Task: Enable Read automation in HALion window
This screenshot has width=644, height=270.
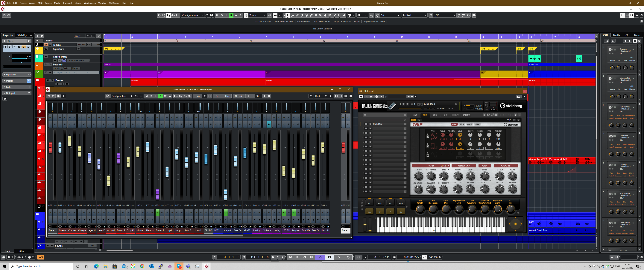Action: tap(367, 97)
